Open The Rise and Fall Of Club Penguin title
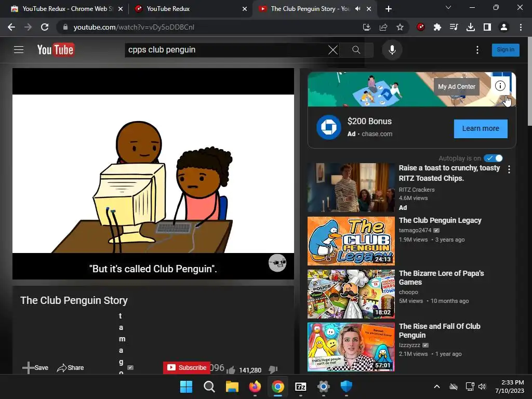532x399 pixels. (440, 330)
